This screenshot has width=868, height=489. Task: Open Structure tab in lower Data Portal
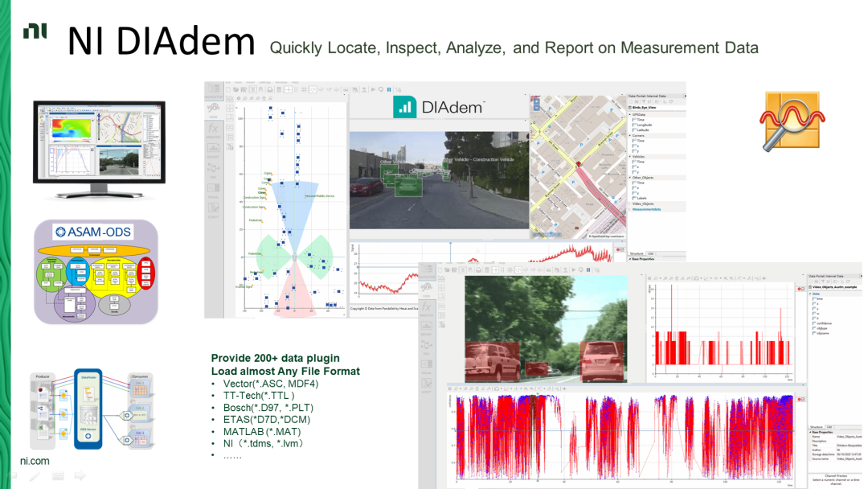[x=816, y=427]
